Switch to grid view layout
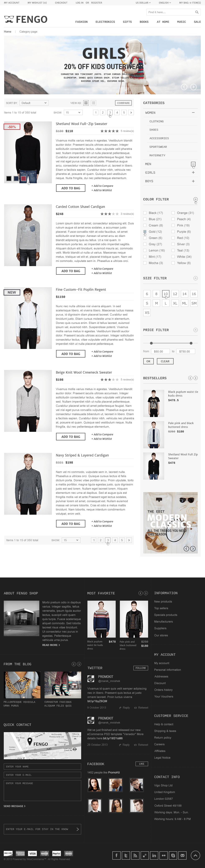Image resolution: width=205 pixels, height=868 pixels. pos(86,103)
